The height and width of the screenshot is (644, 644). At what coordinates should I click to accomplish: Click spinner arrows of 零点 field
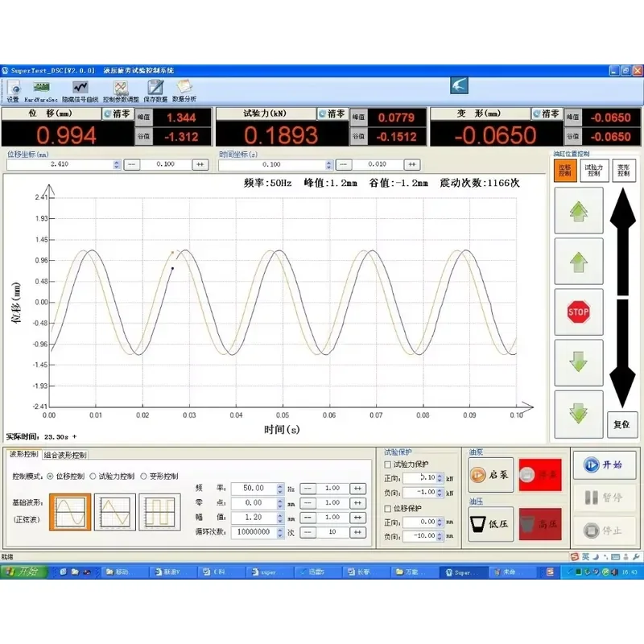(x=280, y=504)
